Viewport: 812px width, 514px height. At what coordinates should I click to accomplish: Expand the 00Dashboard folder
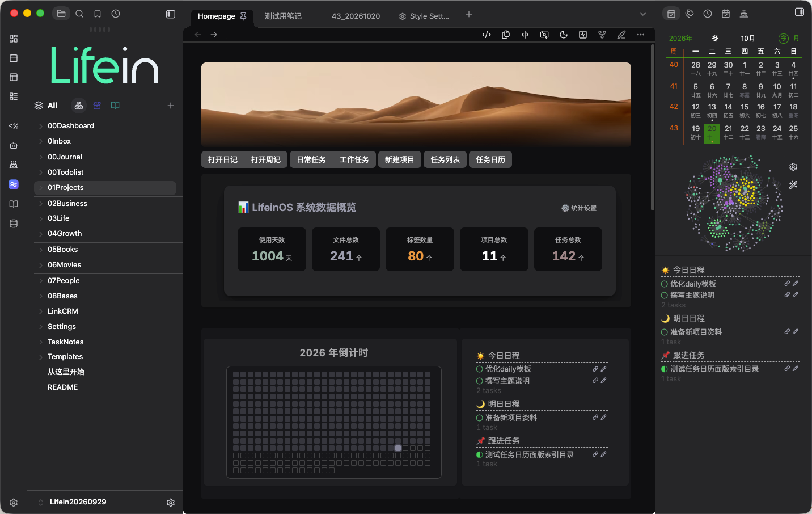(x=41, y=126)
